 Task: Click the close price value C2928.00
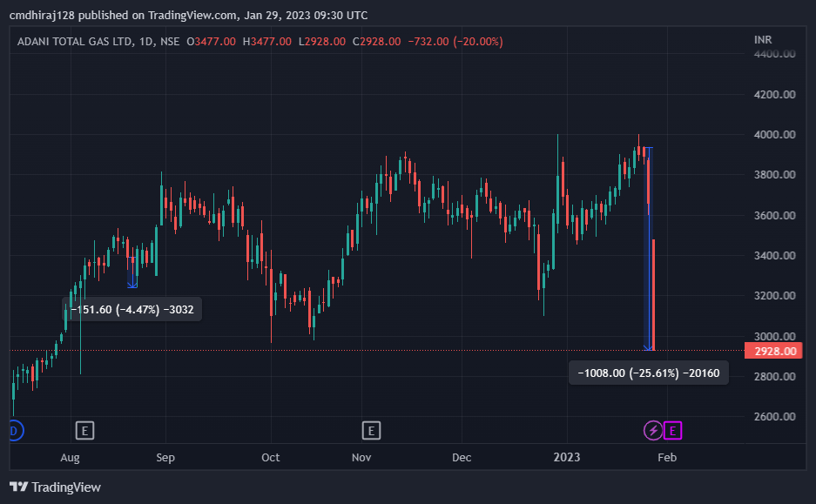click(x=377, y=42)
